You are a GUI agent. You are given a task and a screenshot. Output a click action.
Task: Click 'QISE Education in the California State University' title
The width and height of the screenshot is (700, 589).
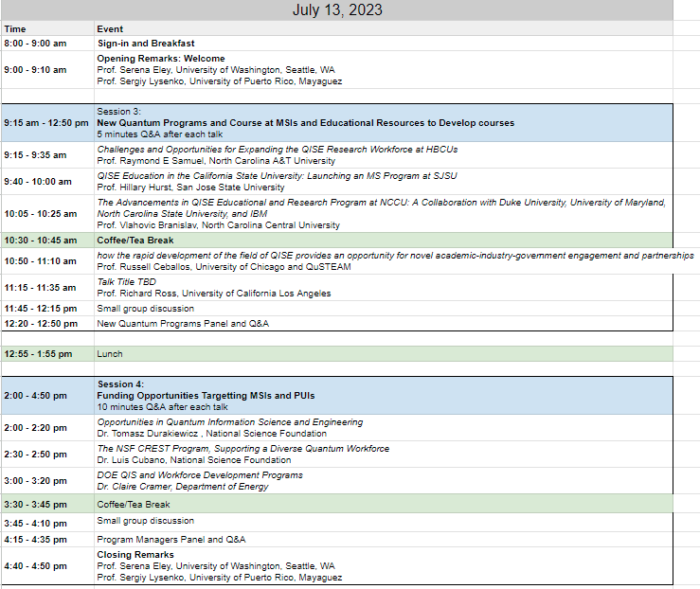tap(277, 176)
